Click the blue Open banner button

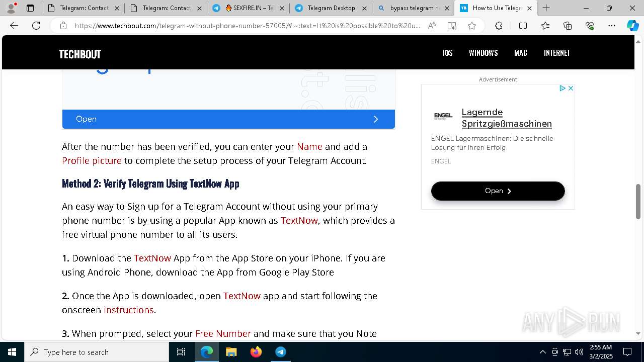click(228, 119)
